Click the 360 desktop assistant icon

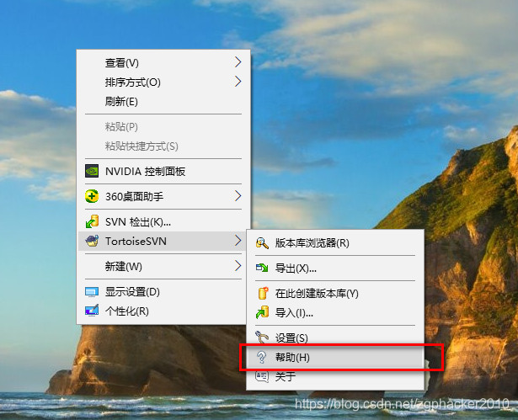[x=92, y=196]
